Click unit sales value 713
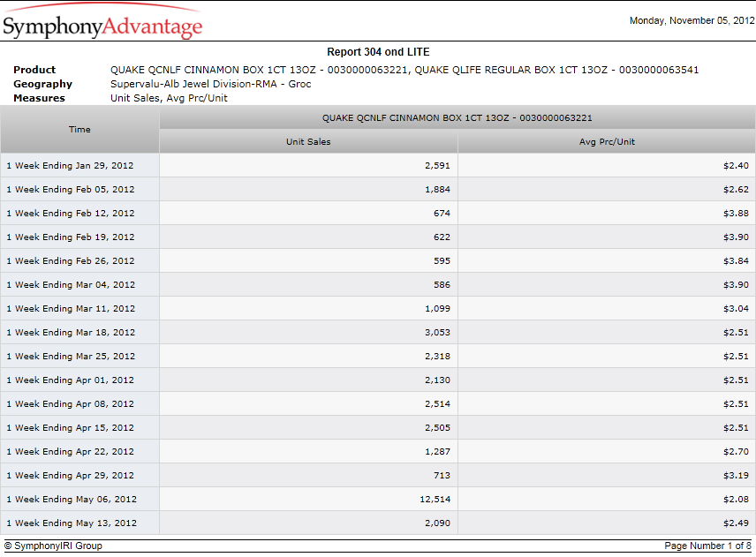This screenshot has height=557, width=756. 442,476
